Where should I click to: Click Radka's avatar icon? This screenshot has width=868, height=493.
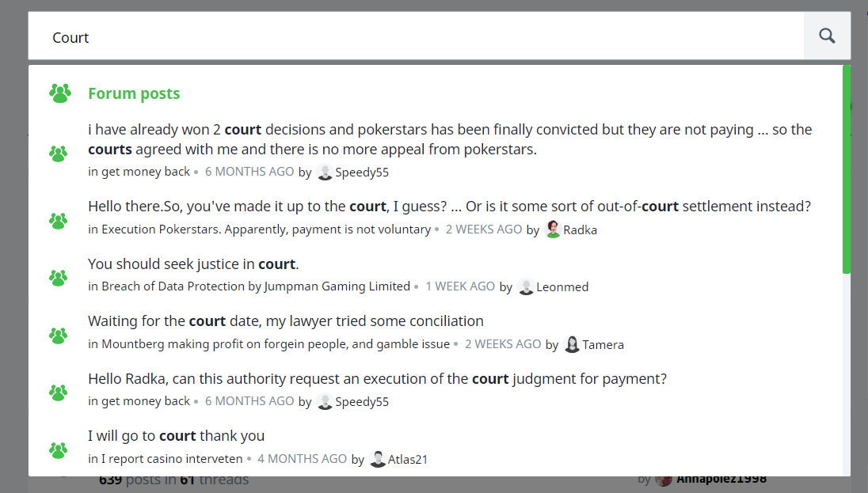(553, 229)
